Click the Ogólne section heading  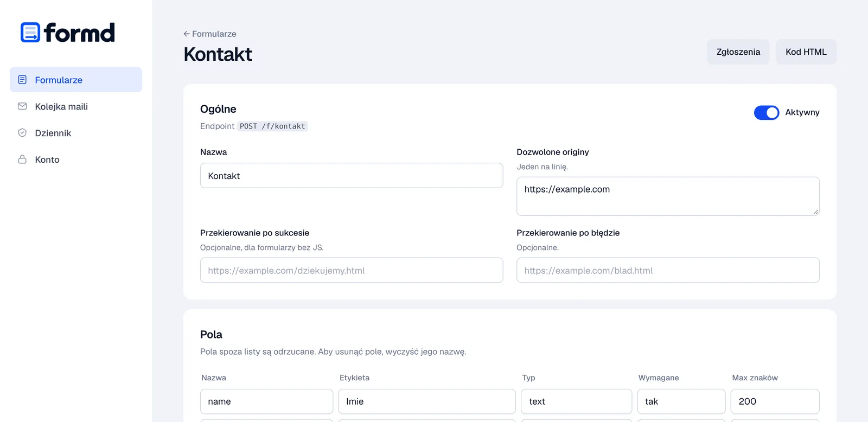point(218,109)
